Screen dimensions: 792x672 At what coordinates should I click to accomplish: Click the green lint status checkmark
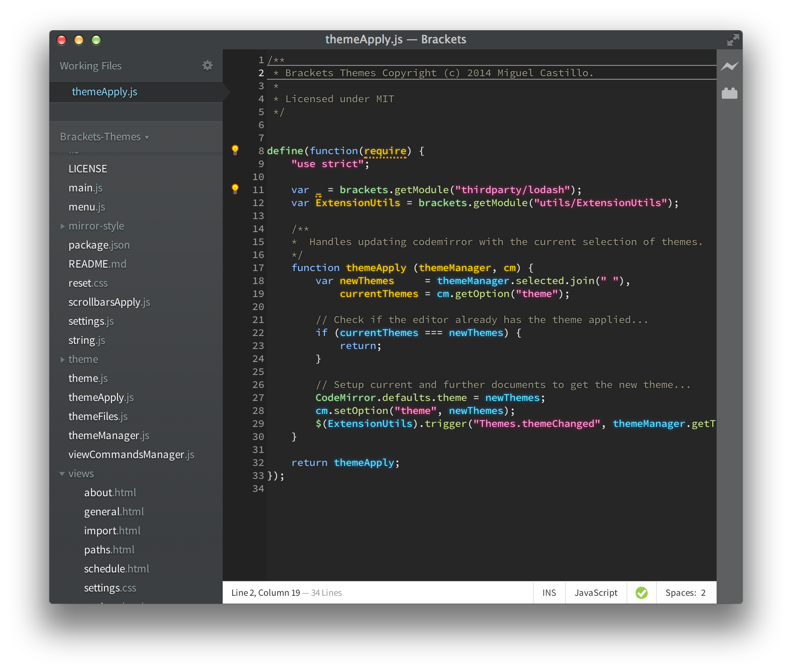pyautogui.click(x=641, y=593)
